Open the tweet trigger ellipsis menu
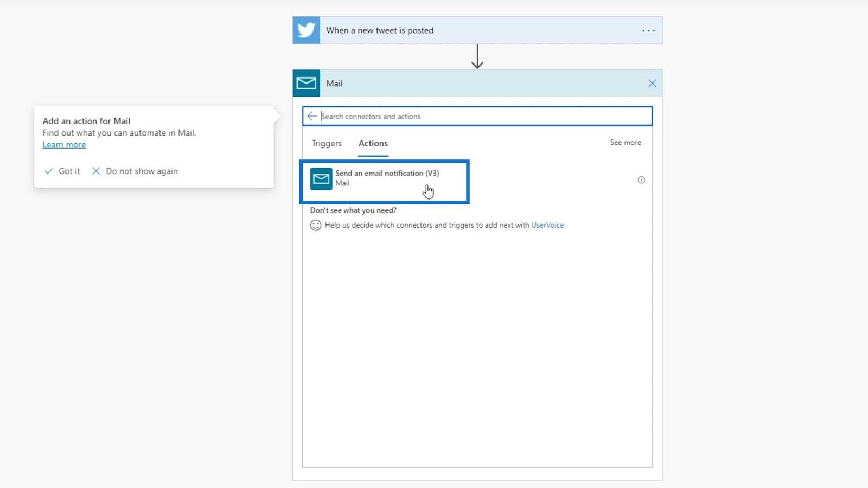This screenshot has height=488, width=868. click(x=648, y=31)
